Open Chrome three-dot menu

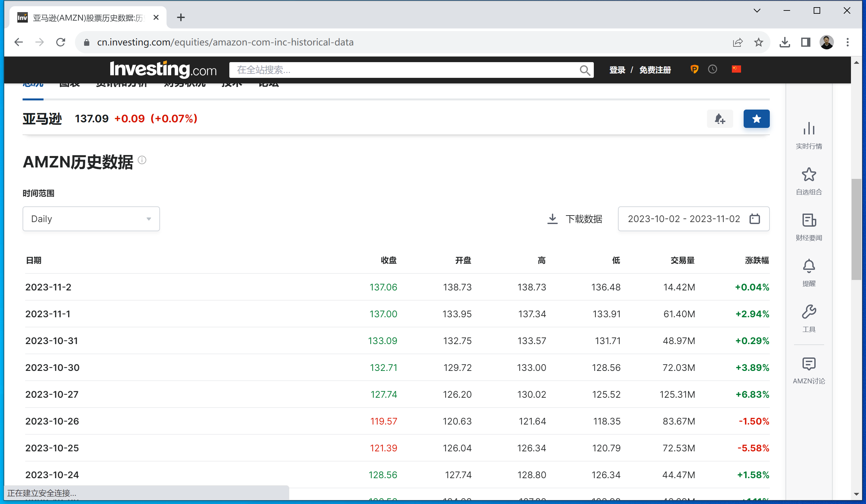pyautogui.click(x=847, y=42)
